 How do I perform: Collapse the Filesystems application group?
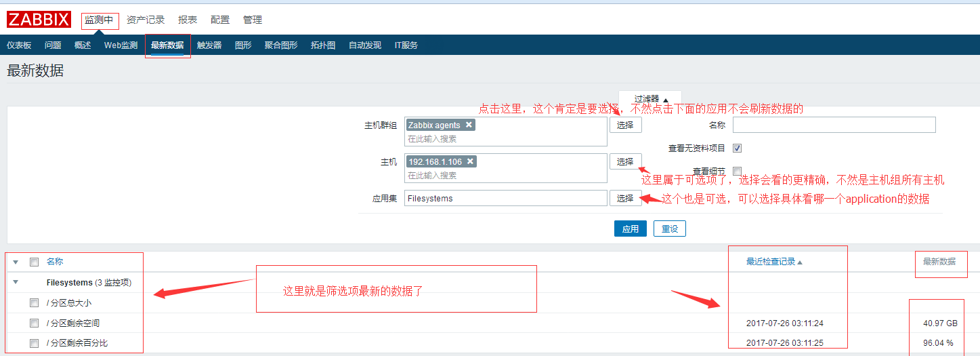tap(16, 283)
